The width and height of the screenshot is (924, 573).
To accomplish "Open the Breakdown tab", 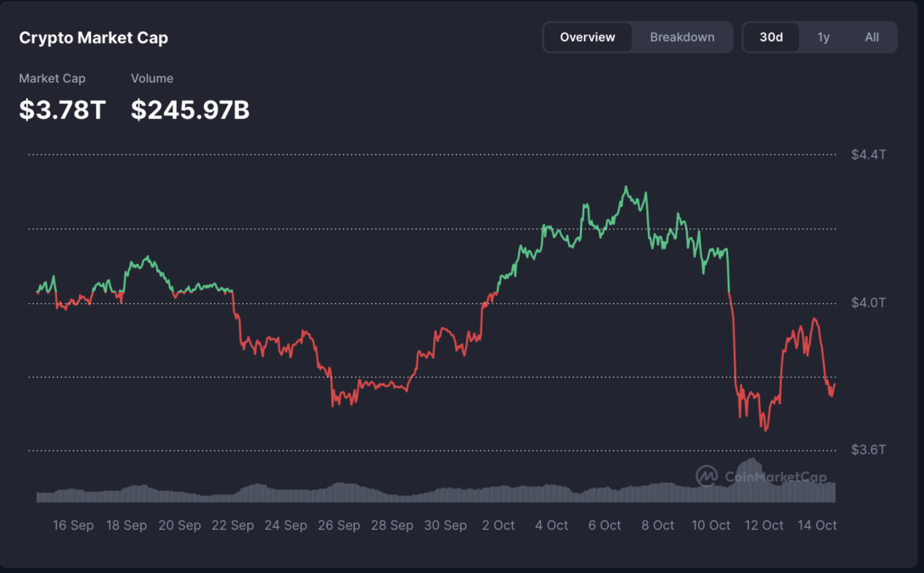I will tap(682, 37).
